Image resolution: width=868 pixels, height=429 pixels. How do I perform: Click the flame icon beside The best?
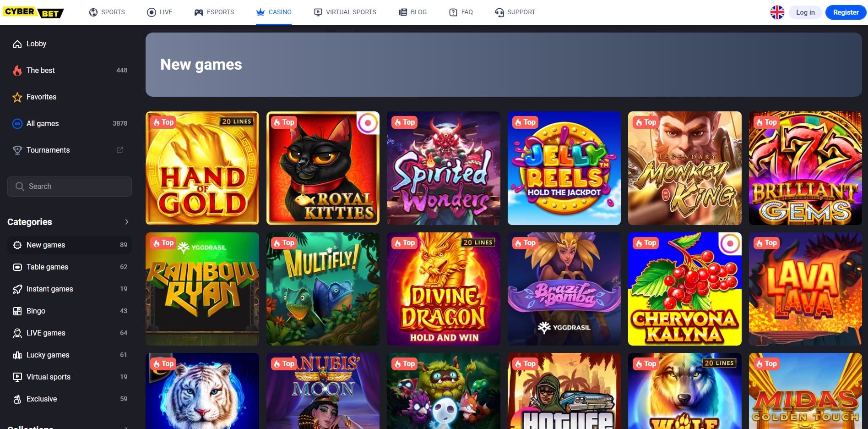click(17, 71)
